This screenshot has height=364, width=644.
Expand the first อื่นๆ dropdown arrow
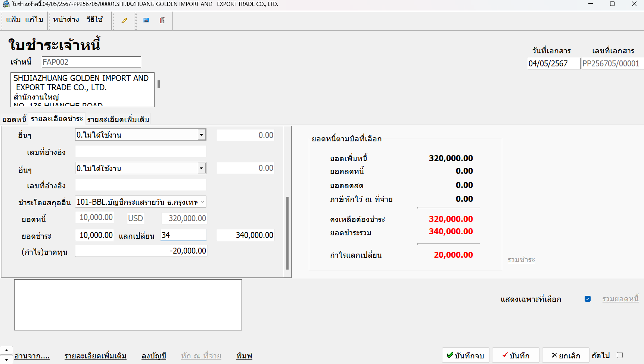pyautogui.click(x=202, y=135)
